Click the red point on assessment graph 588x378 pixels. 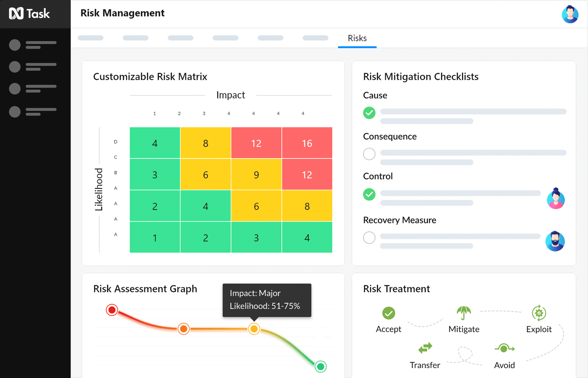click(112, 310)
